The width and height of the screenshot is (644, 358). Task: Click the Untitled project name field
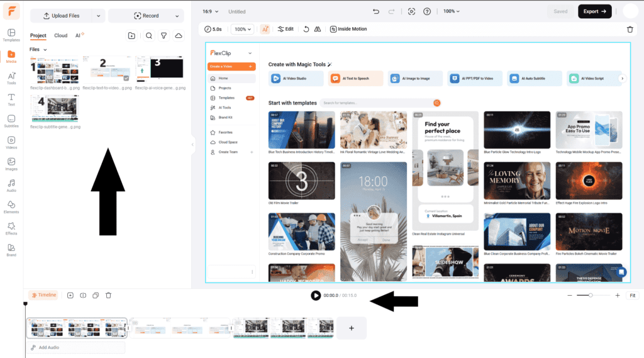pos(237,11)
